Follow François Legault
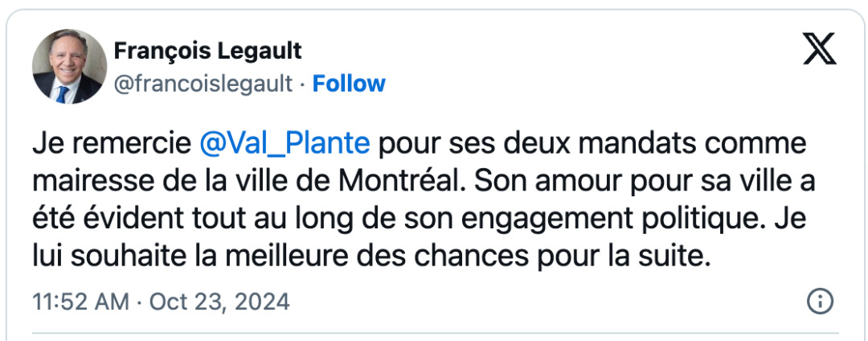Screen dimensions: 868x341 click(x=348, y=84)
